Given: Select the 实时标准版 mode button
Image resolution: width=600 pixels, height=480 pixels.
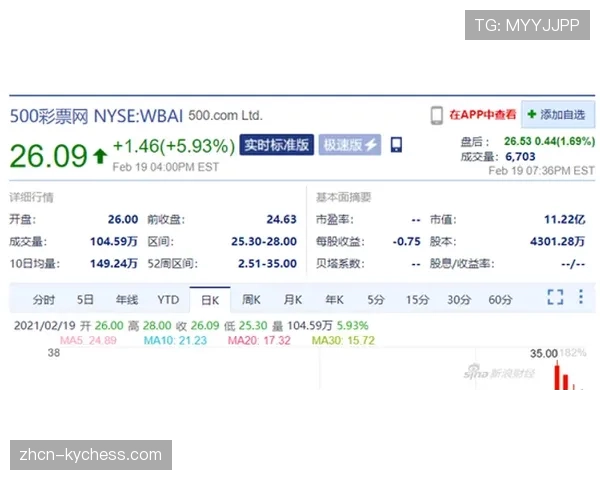Looking at the screenshot, I should tap(277, 145).
